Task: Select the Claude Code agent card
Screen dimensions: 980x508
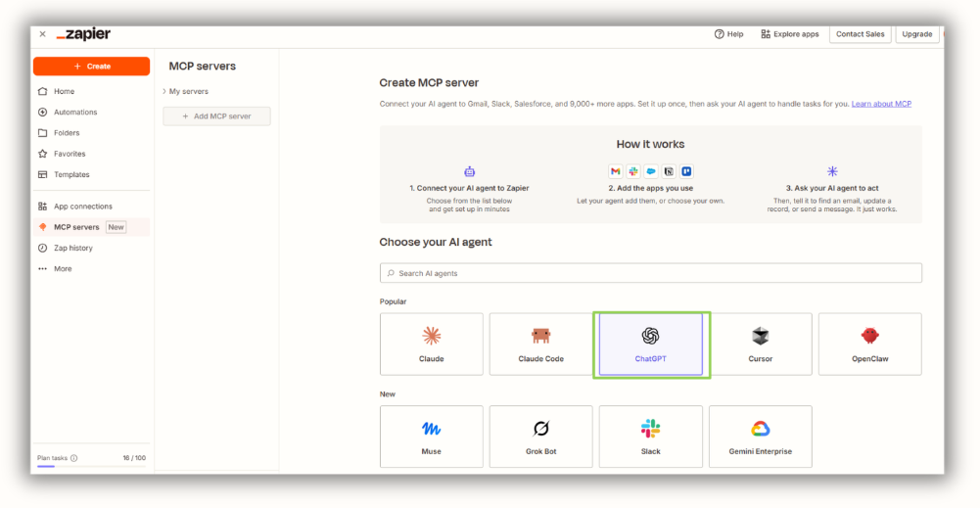Action: tap(540, 345)
